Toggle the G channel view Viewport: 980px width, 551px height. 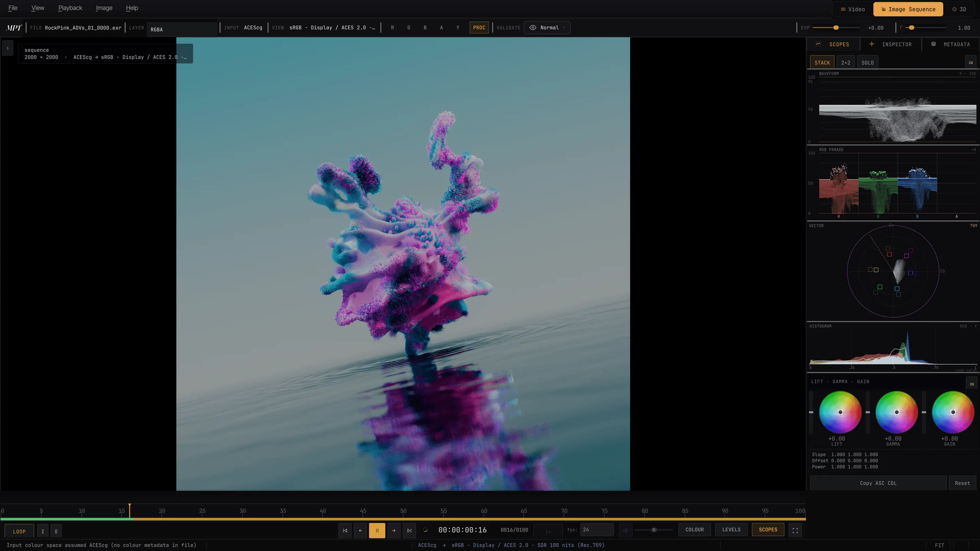(x=409, y=28)
